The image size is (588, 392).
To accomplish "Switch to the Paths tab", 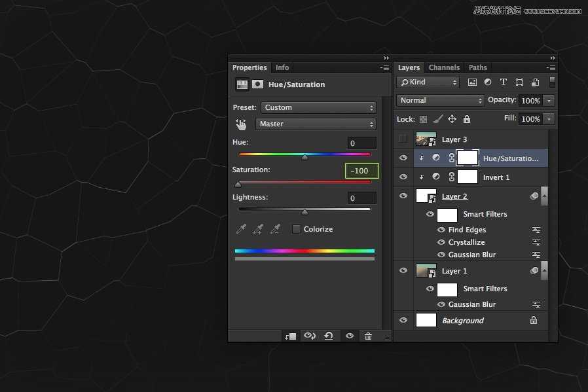I will pyautogui.click(x=478, y=67).
